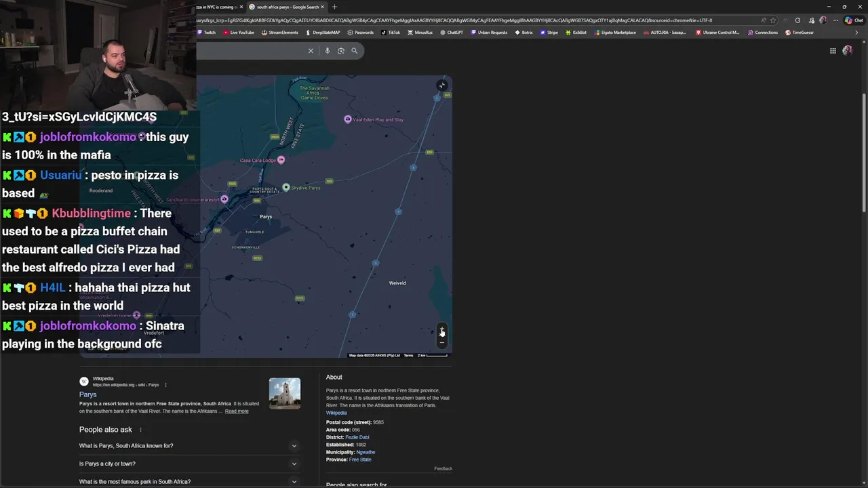The height and width of the screenshot is (488, 868).
Task: Click Read more on Wikipedia snippet
Action: pyautogui.click(x=237, y=411)
